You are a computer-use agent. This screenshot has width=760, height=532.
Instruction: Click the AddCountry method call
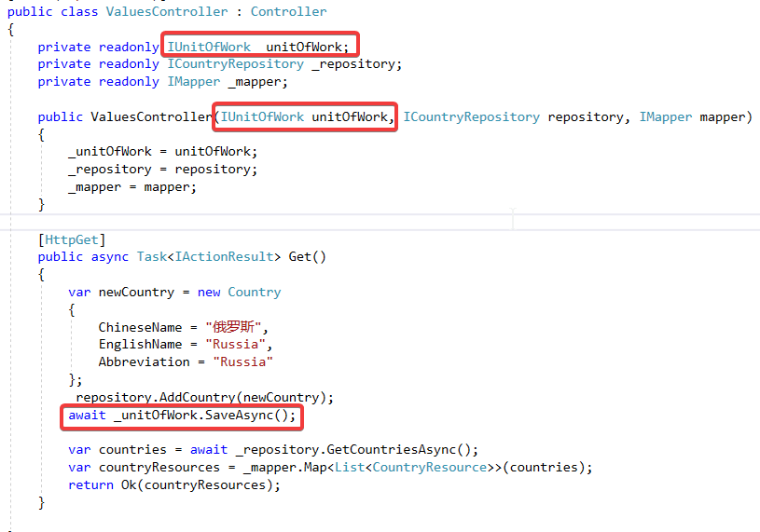pyautogui.click(x=198, y=398)
